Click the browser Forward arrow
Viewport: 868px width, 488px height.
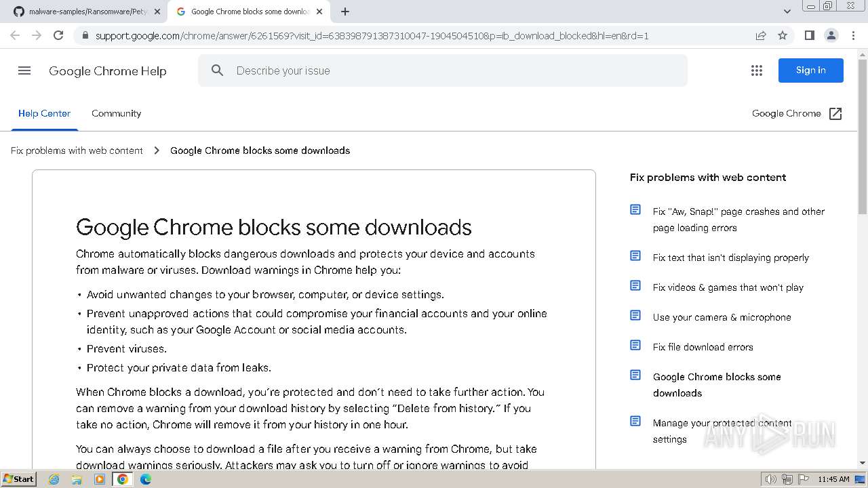37,35
